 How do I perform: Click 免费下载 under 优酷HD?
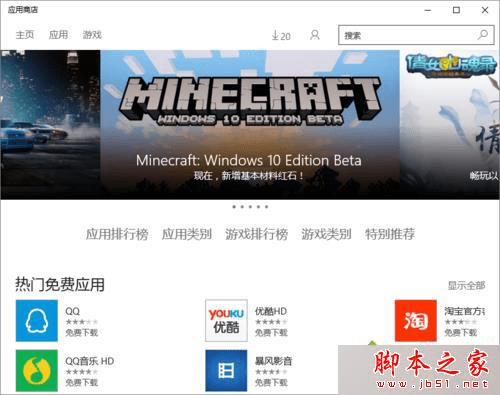(x=271, y=332)
